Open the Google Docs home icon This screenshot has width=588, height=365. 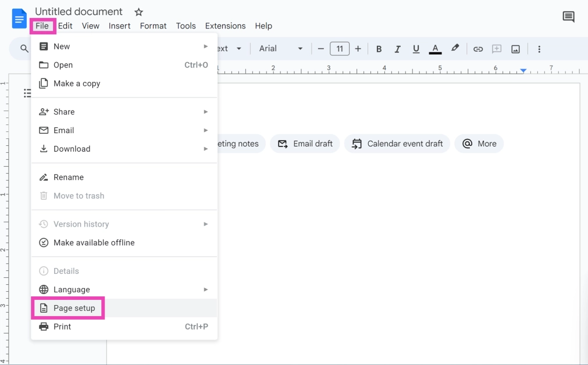click(x=19, y=18)
